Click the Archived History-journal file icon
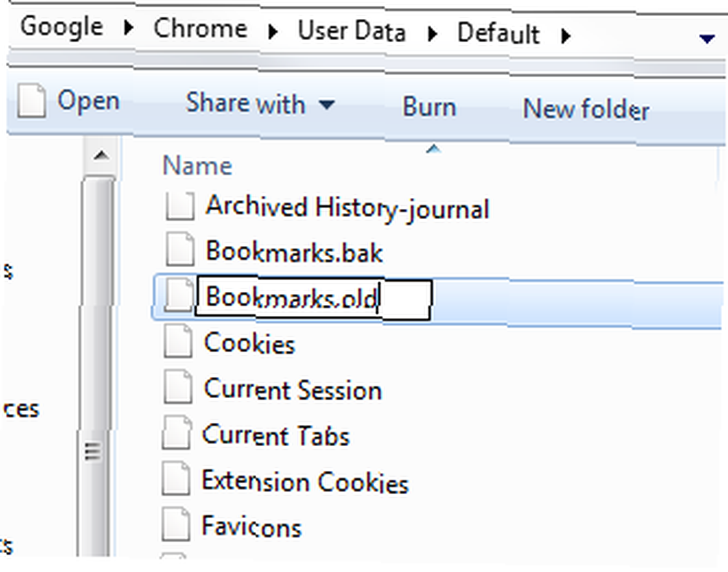 tap(179, 207)
